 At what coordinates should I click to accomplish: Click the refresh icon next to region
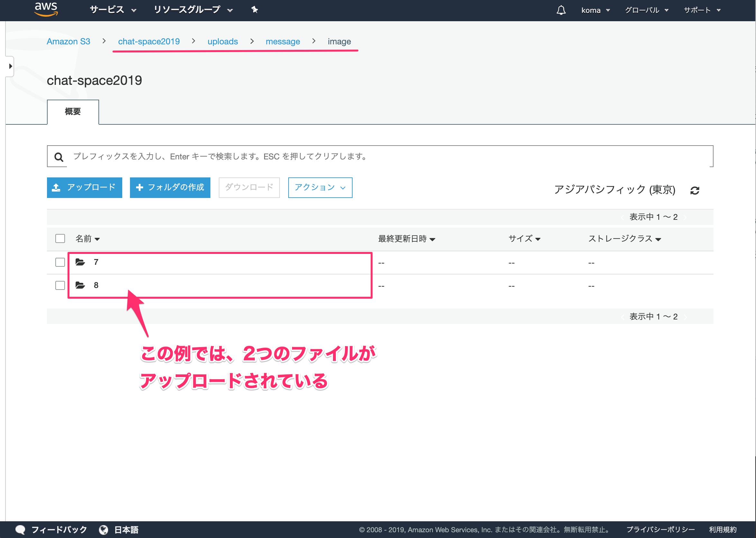coord(695,191)
